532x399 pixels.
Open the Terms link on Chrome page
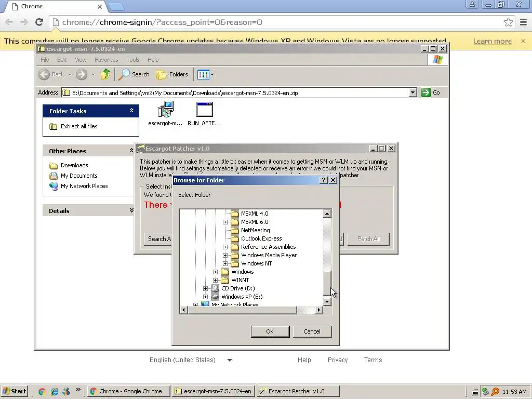[x=373, y=360]
